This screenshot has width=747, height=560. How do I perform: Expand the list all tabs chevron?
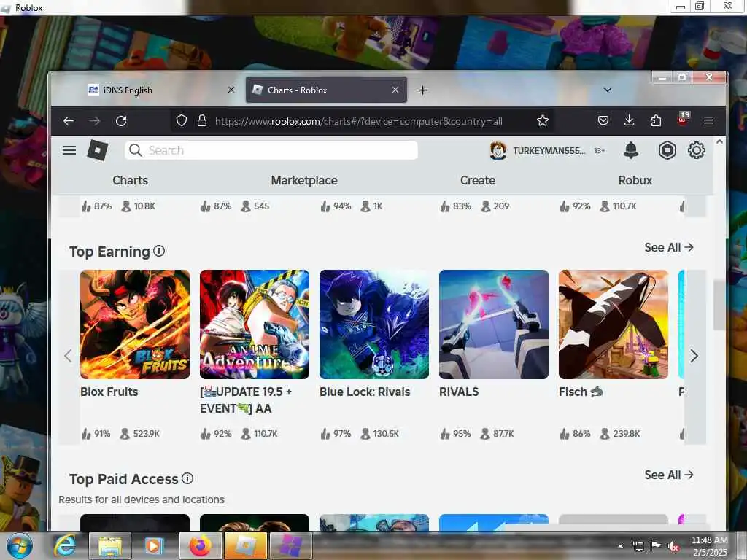point(608,90)
